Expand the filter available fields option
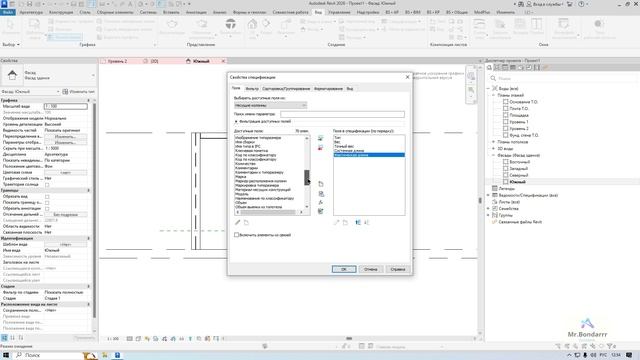 click(x=236, y=122)
